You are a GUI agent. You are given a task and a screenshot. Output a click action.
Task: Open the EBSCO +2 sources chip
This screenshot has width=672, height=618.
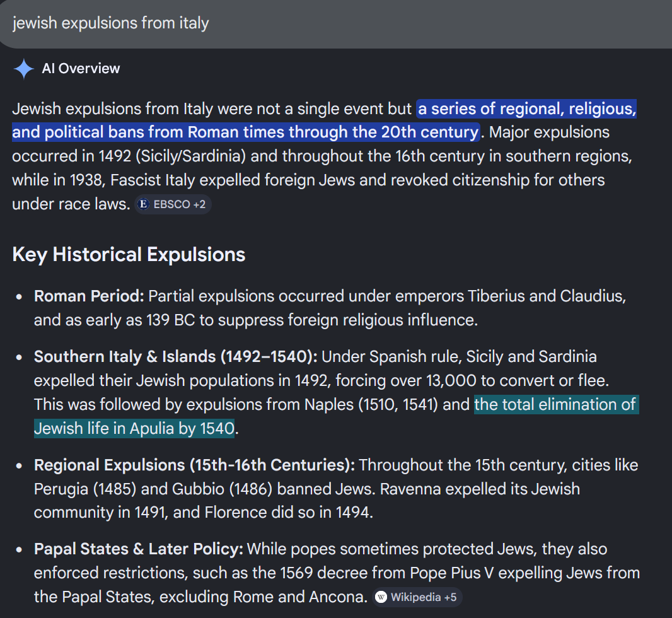tap(173, 204)
